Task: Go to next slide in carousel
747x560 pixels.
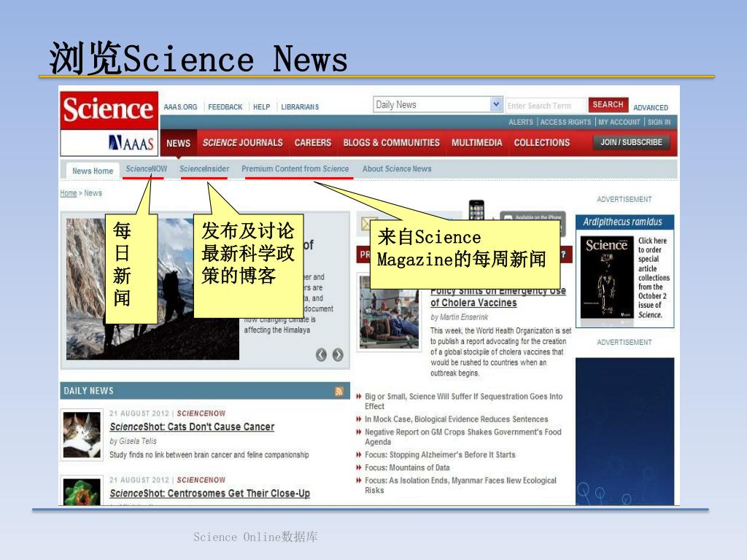Action: [338, 355]
